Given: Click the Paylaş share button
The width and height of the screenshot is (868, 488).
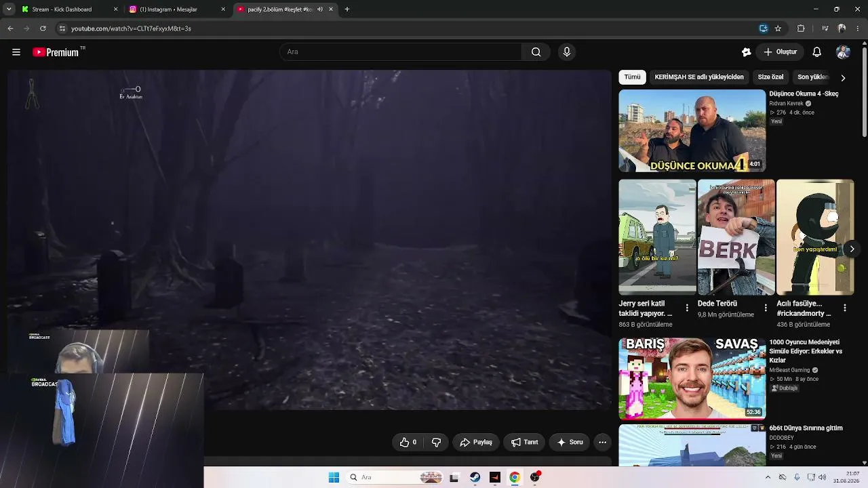Looking at the screenshot, I should 476,443.
